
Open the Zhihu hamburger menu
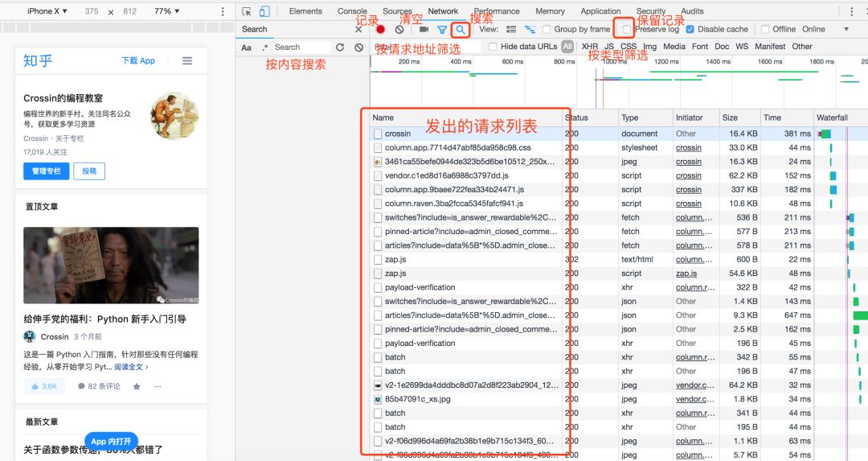(x=187, y=61)
